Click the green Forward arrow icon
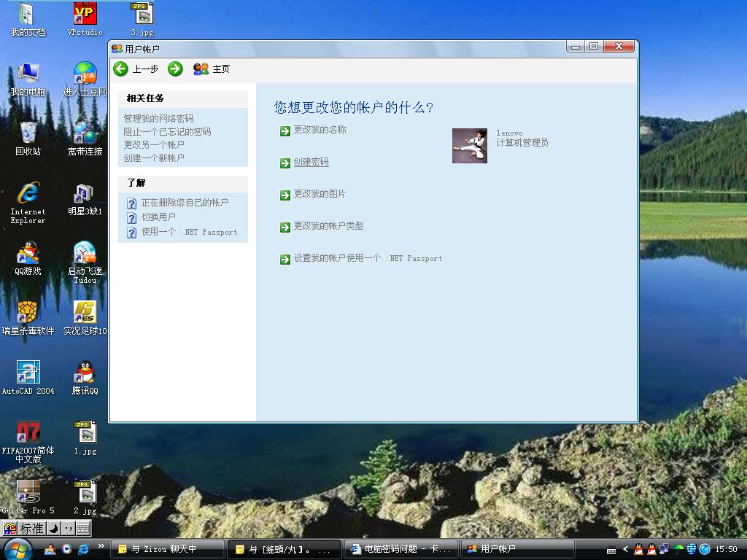Image resolution: width=747 pixels, height=560 pixels. pyautogui.click(x=175, y=69)
